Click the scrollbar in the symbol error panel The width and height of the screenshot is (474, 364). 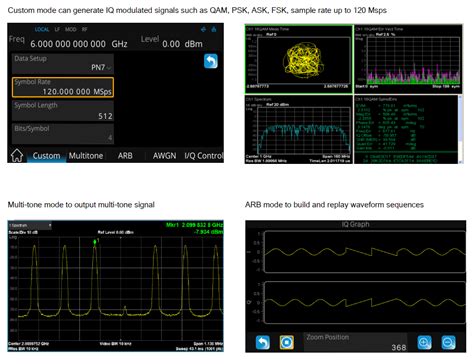tap(460, 129)
